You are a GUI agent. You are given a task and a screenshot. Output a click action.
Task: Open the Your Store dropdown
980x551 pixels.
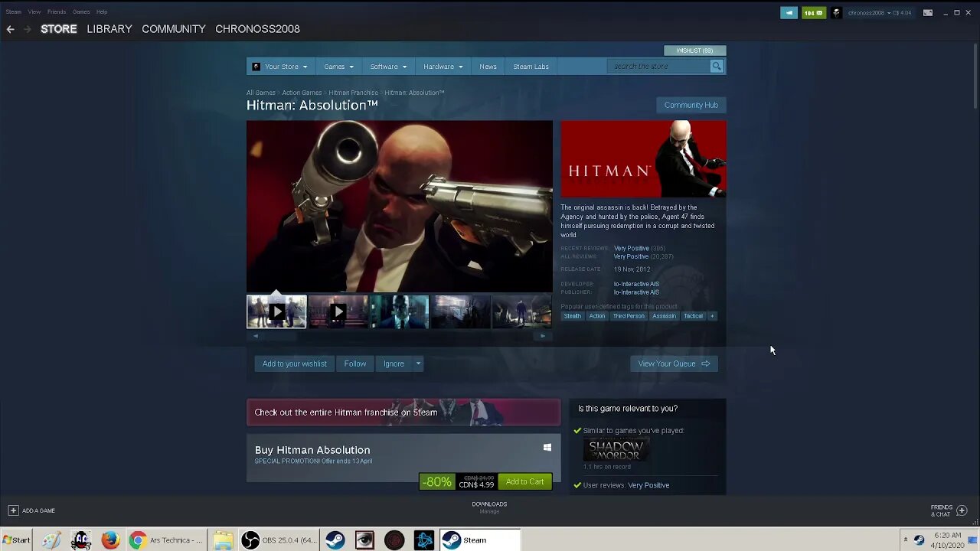point(280,67)
